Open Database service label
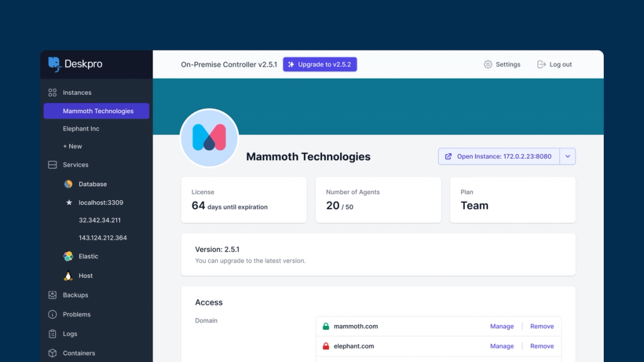 click(x=93, y=184)
